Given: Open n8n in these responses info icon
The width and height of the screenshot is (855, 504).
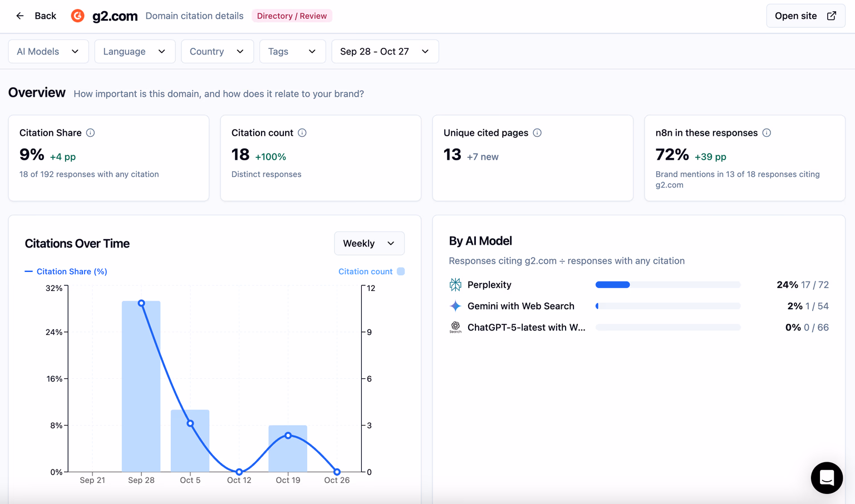Looking at the screenshot, I should pyautogui.click(x=766, y=132).
